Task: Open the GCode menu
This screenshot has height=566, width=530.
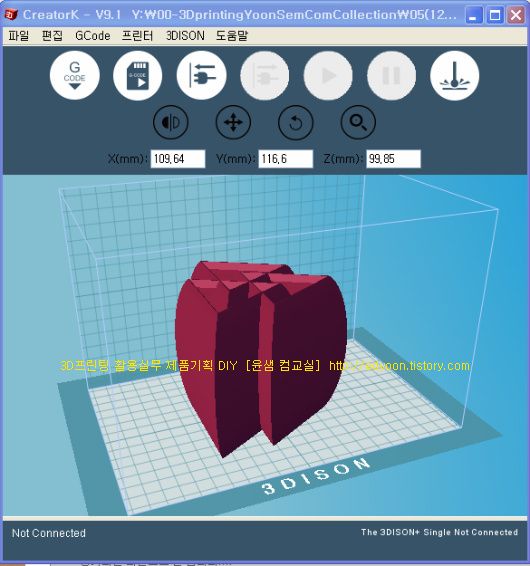Action: (x=93, y=36)
